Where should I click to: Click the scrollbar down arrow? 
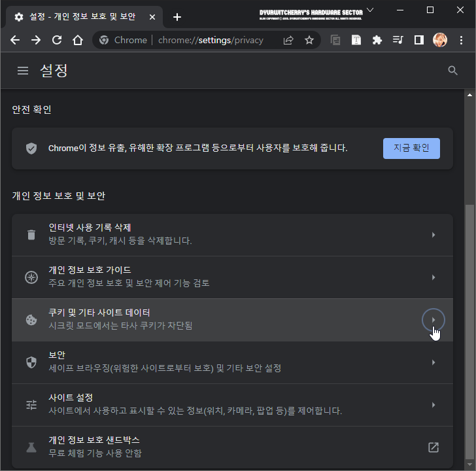pyautogui.click(x=469, y=465)
